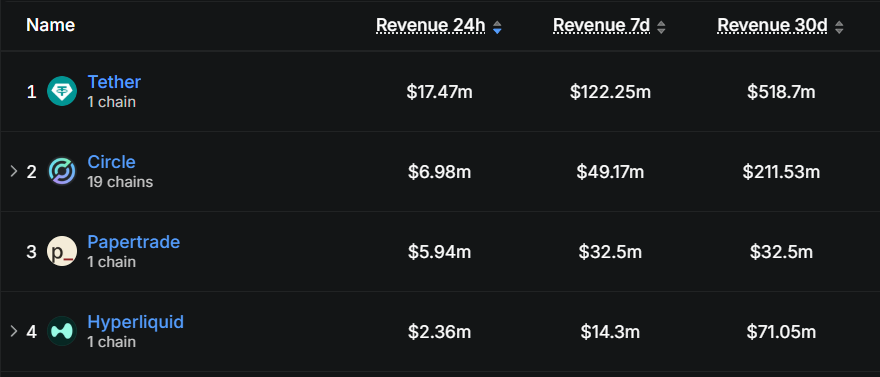This screenshot has height=377, width=880.
Task: Select Papertrade 7d revenue $32.5m
Action: click(610, 252)
